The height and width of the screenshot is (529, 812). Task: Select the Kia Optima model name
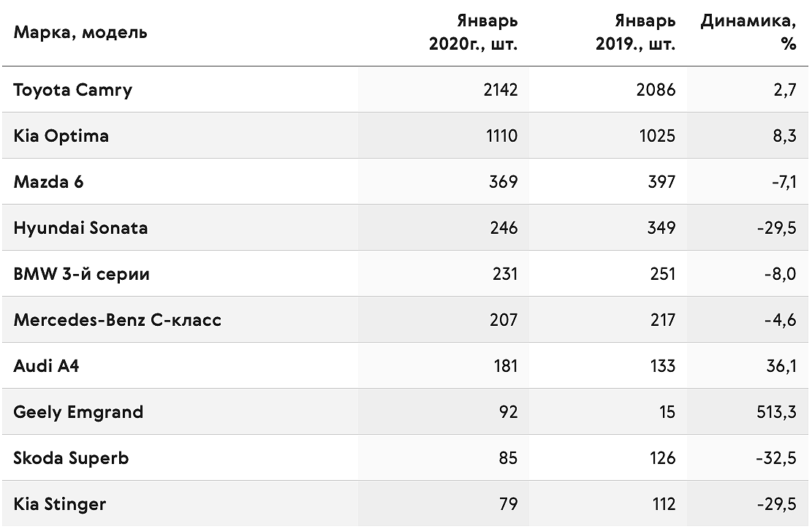[x=61, y=136]
